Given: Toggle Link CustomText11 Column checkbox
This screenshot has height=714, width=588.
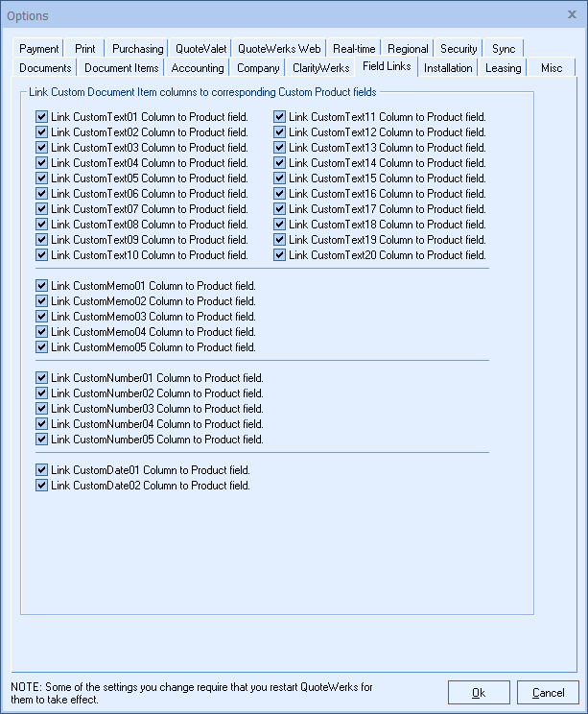Looking at the screenshot, I should point(279,117).
